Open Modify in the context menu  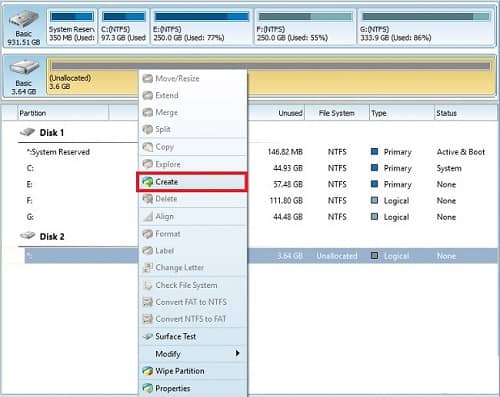coord(193,354)
